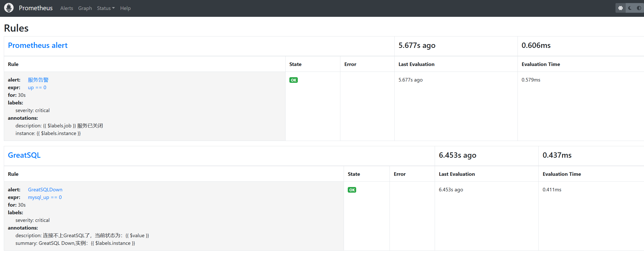The width and height of the screenshot is (644, 253).
Task: Select the 0.606ms group evaluation time
Action: click(x=536, y=45)
